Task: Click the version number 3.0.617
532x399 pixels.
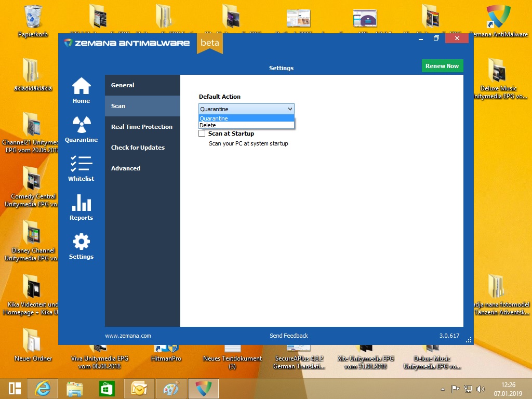Action: coord(449,336)
